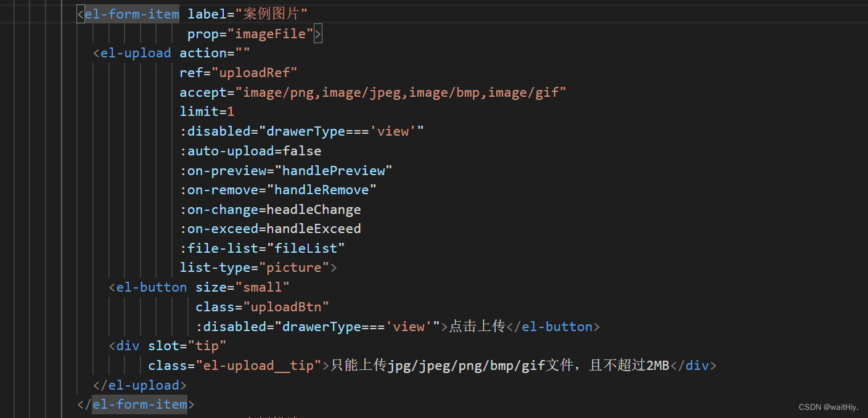This screenshot has height=418, width=868.
Task: Place cursor on action="" attribute
Action: [x=215, y=53]
